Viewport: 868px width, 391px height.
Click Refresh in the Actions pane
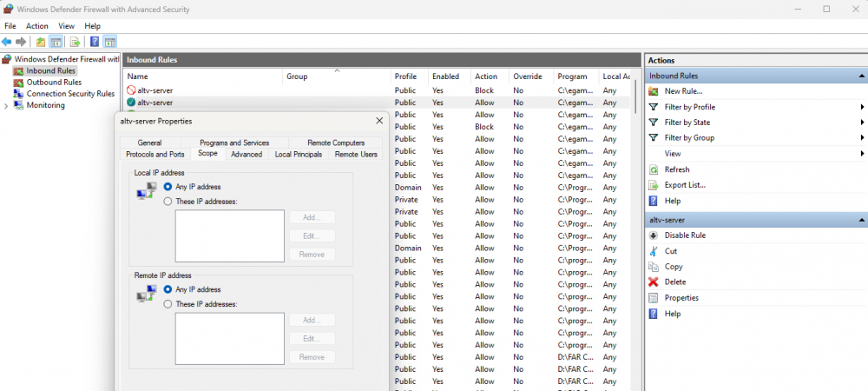(677, 169)
